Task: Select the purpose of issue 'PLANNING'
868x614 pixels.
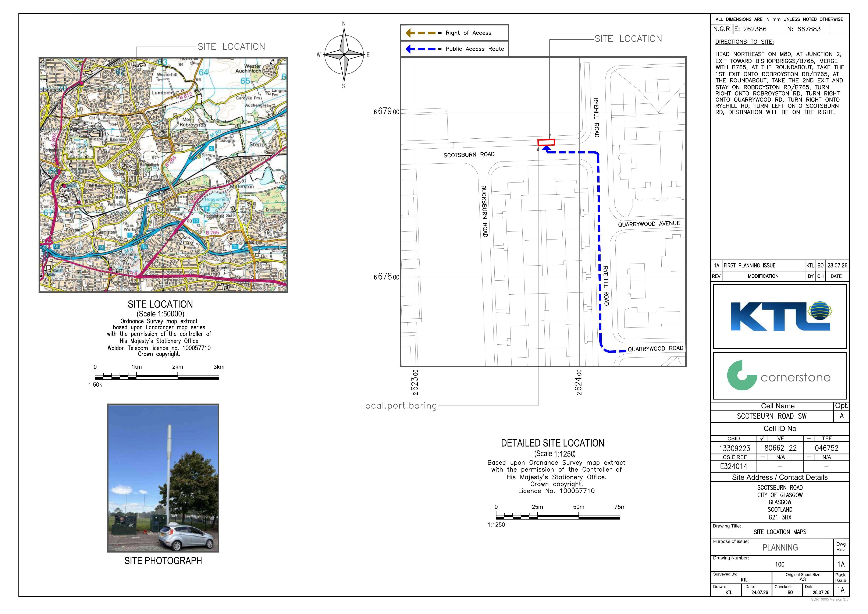Action: pyautogui.click(x=780, y=547)
